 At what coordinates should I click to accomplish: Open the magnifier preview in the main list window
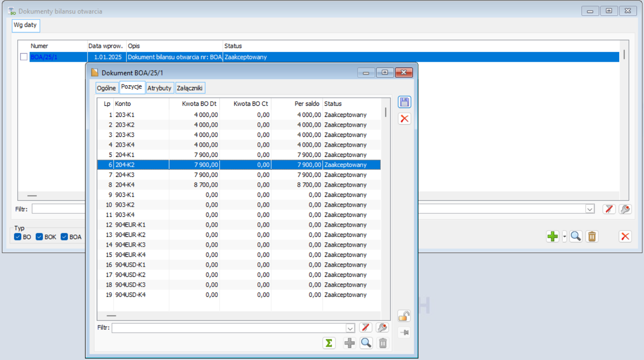tap(576, 236)
